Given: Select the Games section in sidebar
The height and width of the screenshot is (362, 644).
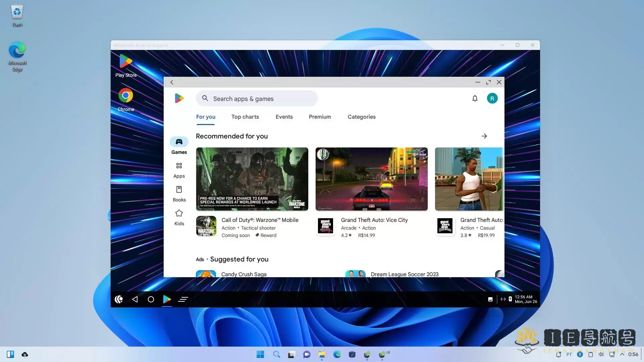Looking at the screenshot, I should 179,146.
